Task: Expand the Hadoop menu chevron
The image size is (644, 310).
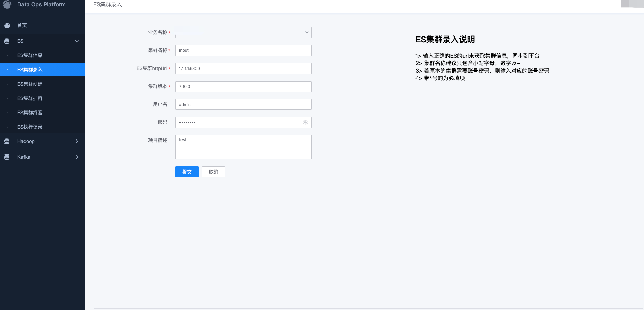Action: click(77, 141)
